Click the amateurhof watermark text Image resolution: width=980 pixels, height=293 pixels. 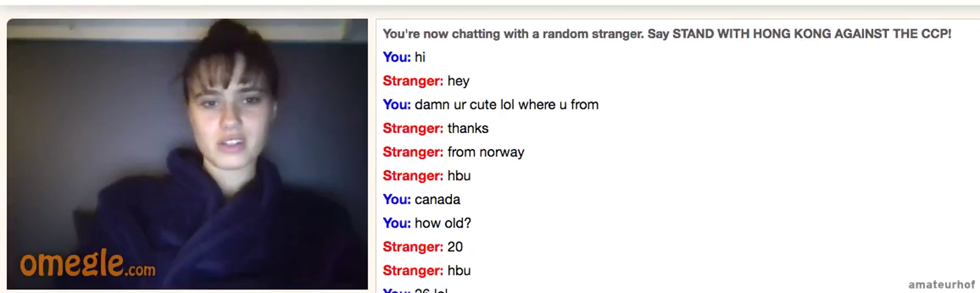pyautogui.click(x=942, y=284)
